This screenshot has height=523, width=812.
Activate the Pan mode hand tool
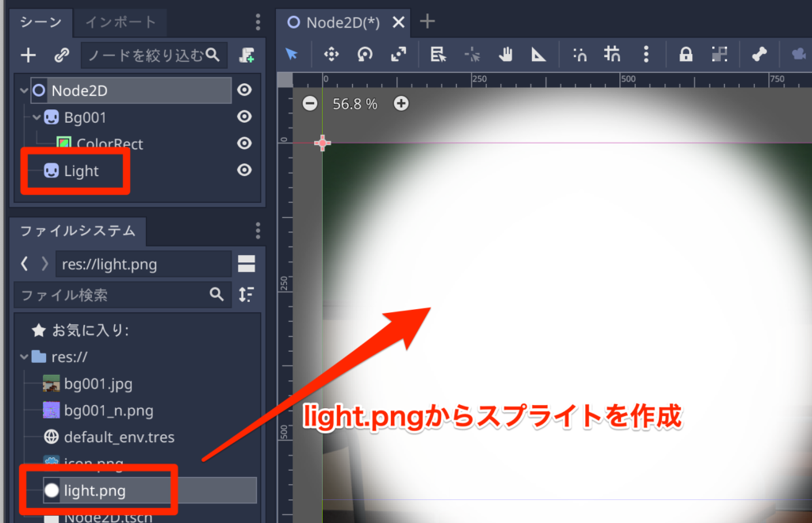[505, 54]
